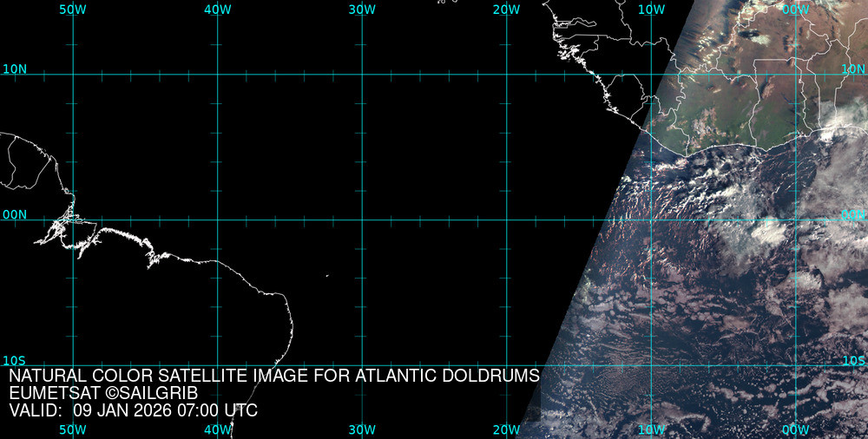This screenshot has width=868, height=439.
Task: Select the VALID 09 JAN 2026 timestamp text
Action: coord(133,410)
